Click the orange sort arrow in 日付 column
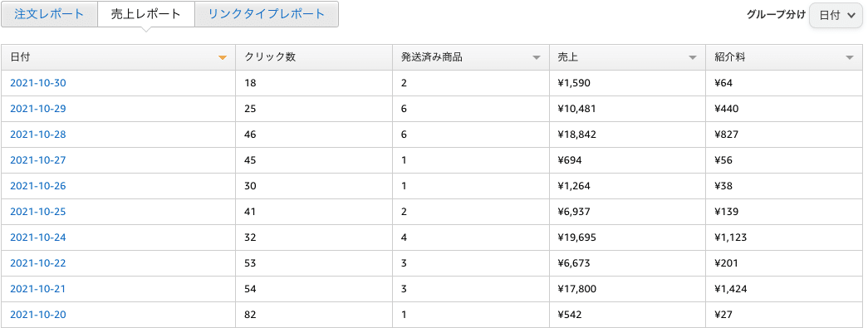This screenshot has width=868, height=328. point(223,57)
